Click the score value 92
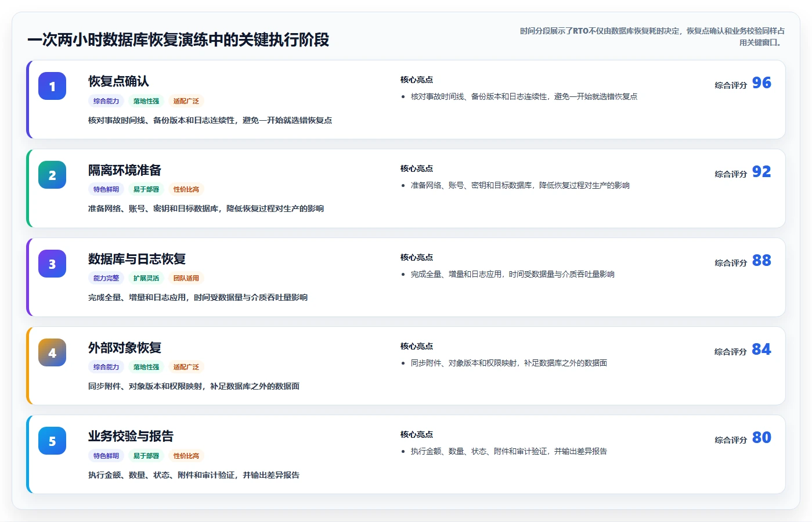This screenshot has height=522, width=812. 762,172
